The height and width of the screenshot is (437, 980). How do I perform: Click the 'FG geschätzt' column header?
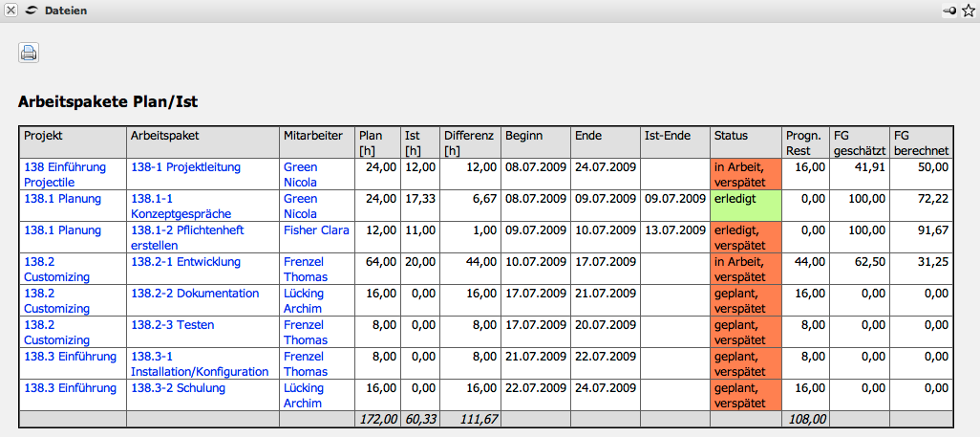pyautogui.click(x=859, y=142)
